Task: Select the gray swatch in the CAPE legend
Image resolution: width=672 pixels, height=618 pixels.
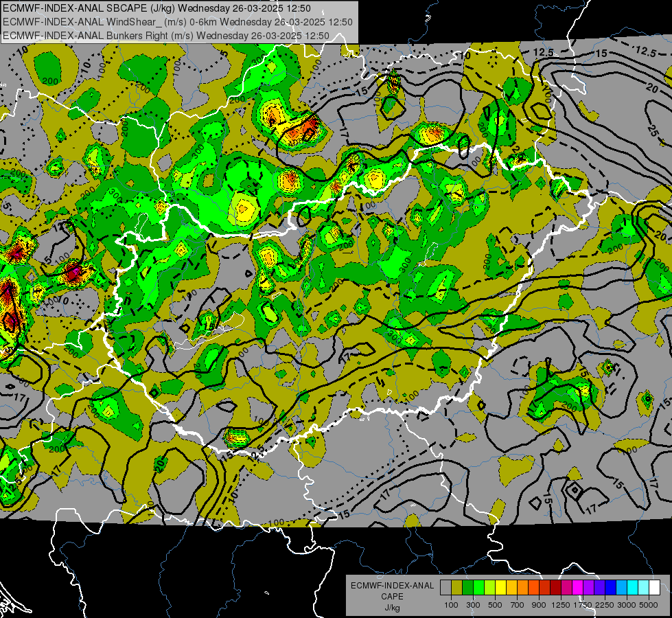Action: [x=445, y=587]
